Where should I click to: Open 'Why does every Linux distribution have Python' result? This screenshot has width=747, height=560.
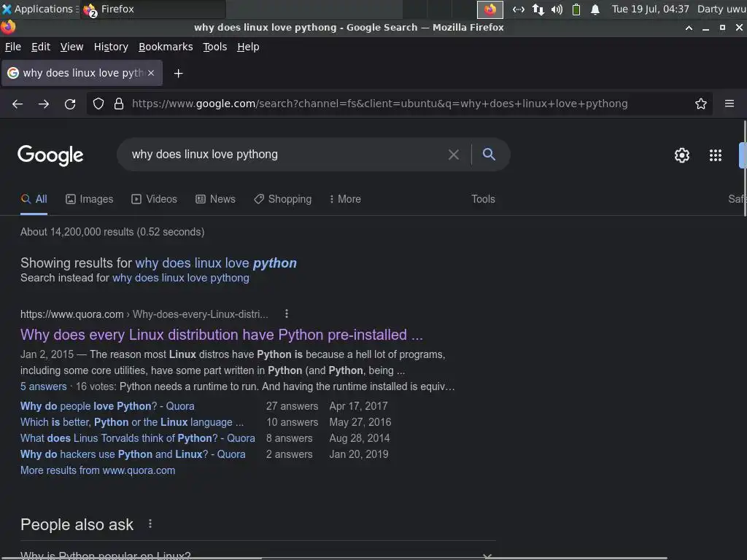222,335
